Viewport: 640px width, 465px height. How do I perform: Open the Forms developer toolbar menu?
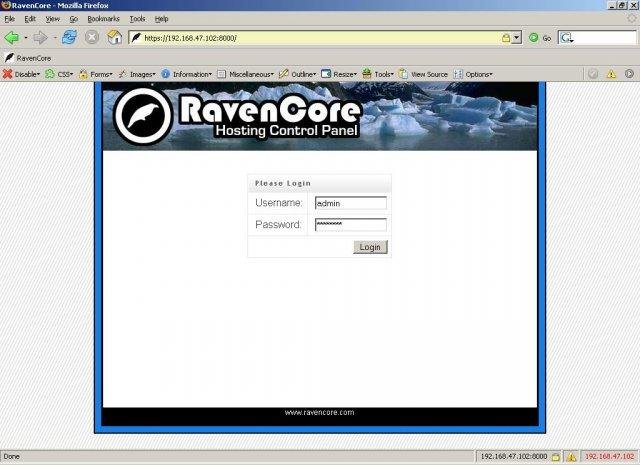(96, 74)
